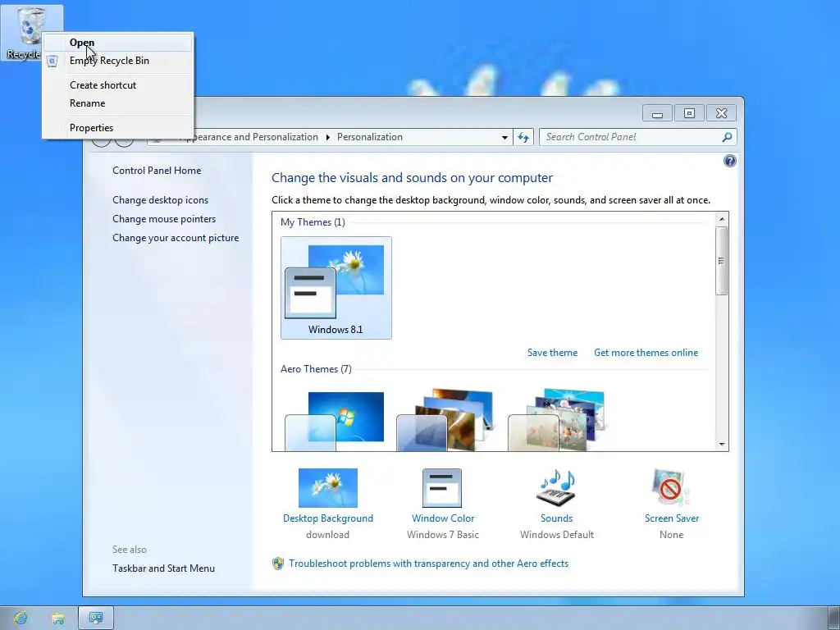The image size is (840, 630).
Task: Open the address bar history dropdown
Action: pos(504,137)
